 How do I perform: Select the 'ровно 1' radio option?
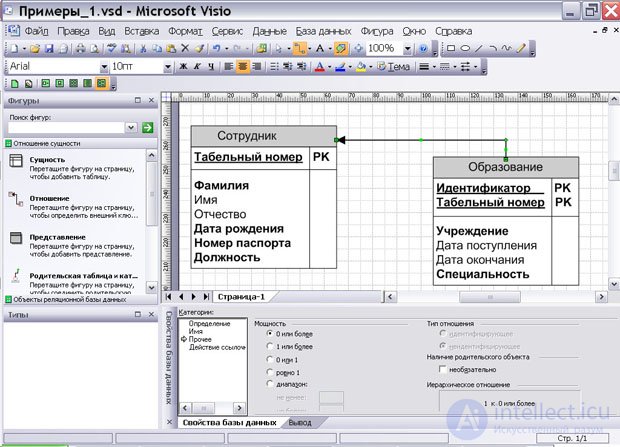[270, 372]
